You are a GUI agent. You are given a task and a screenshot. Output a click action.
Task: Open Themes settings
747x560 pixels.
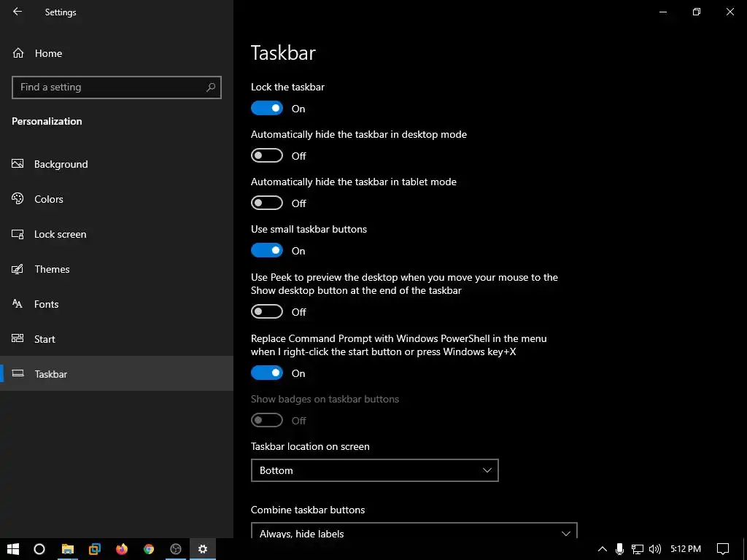coord(117,269)
